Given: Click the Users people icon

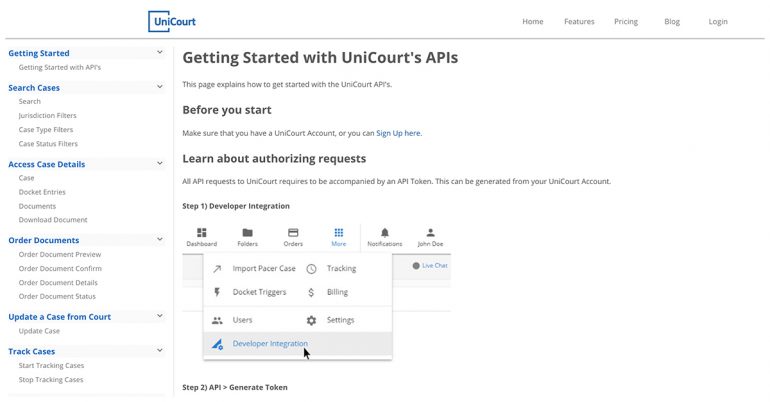Looking at the screenshot, I should click(x=217, y=321).
